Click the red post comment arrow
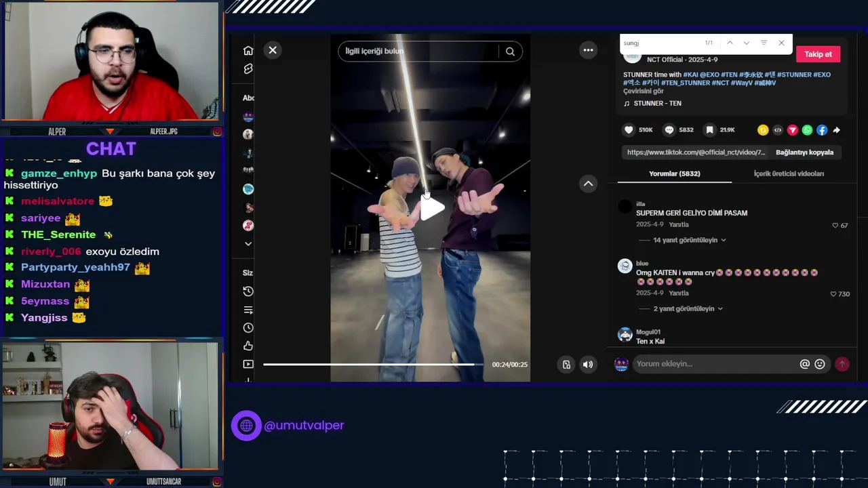This screenshot has width=868, height=488. [842, 364]
